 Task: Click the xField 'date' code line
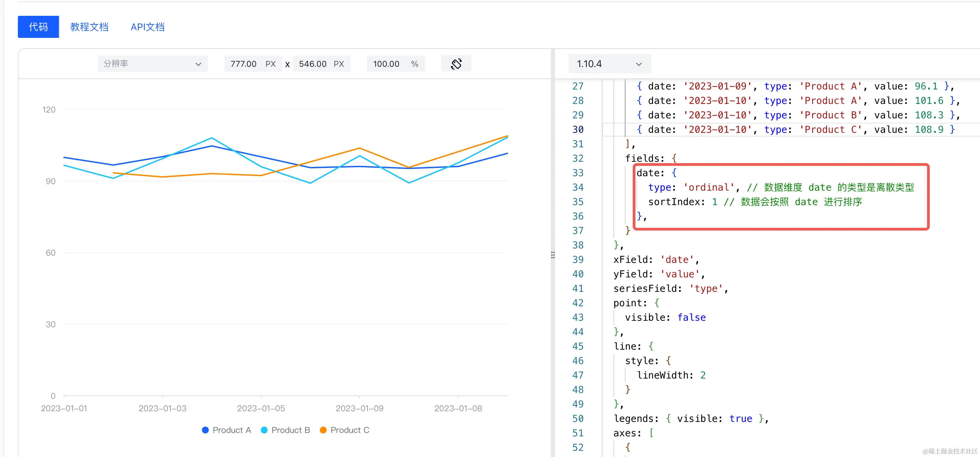click(x=656, y=259)
